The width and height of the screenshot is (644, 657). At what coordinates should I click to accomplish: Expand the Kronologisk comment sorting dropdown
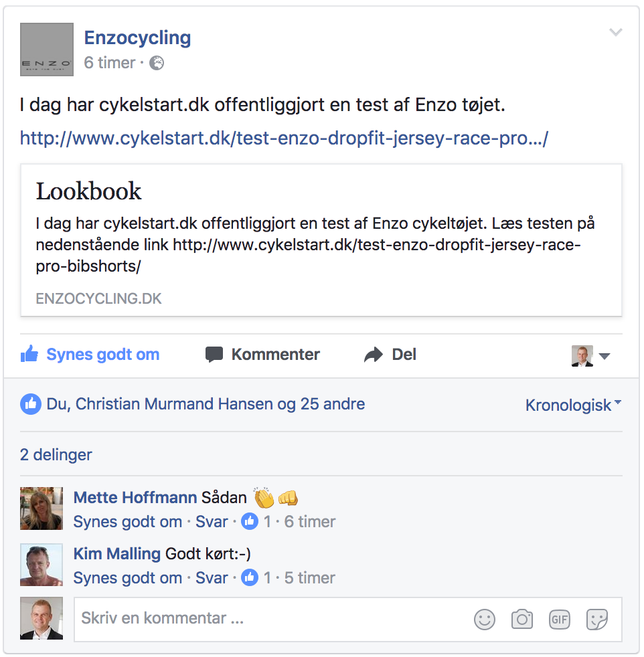pos(573,405)
